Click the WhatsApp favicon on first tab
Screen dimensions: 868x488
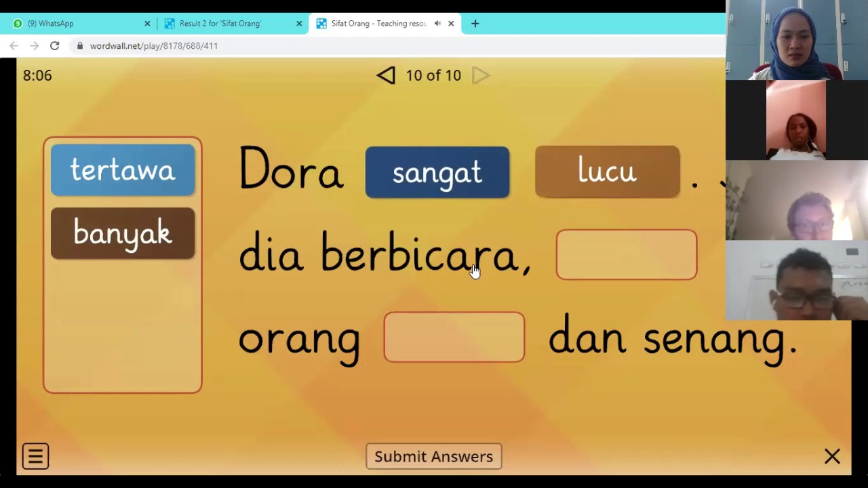(x=18, y=23)
